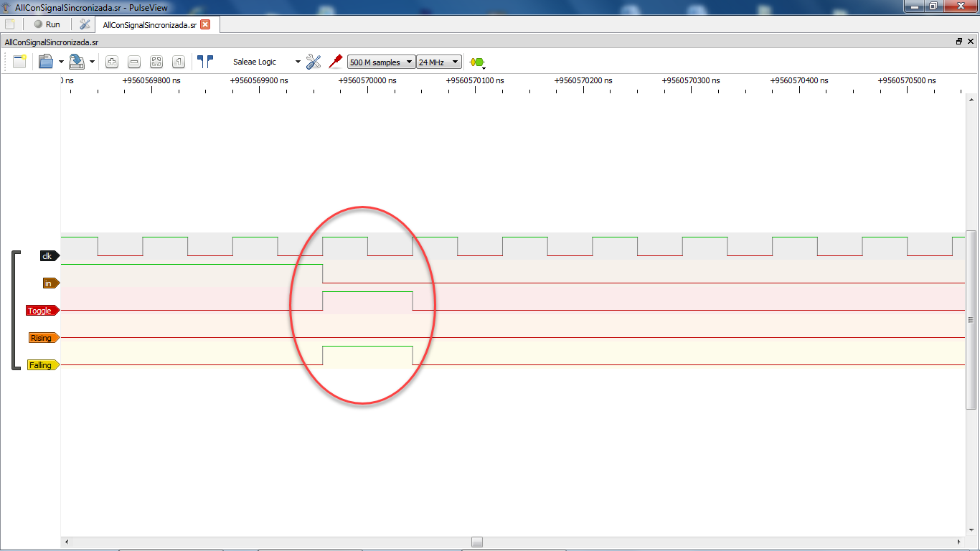The image size is (980, 551).
Task: Click the new session icon in top bar
Action: (x=9, y=24)
